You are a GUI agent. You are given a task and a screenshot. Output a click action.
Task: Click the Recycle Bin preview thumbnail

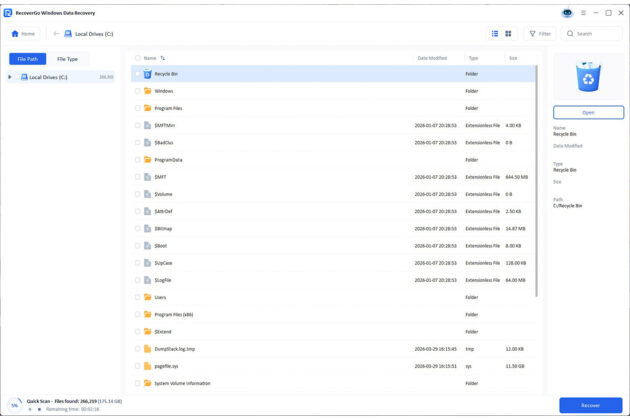pos(589,76)
